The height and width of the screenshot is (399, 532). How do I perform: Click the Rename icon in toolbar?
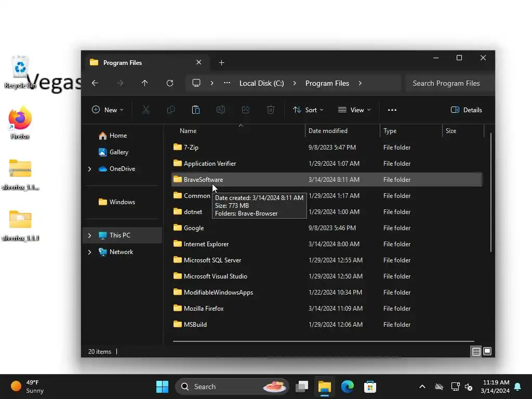[220, 110]
